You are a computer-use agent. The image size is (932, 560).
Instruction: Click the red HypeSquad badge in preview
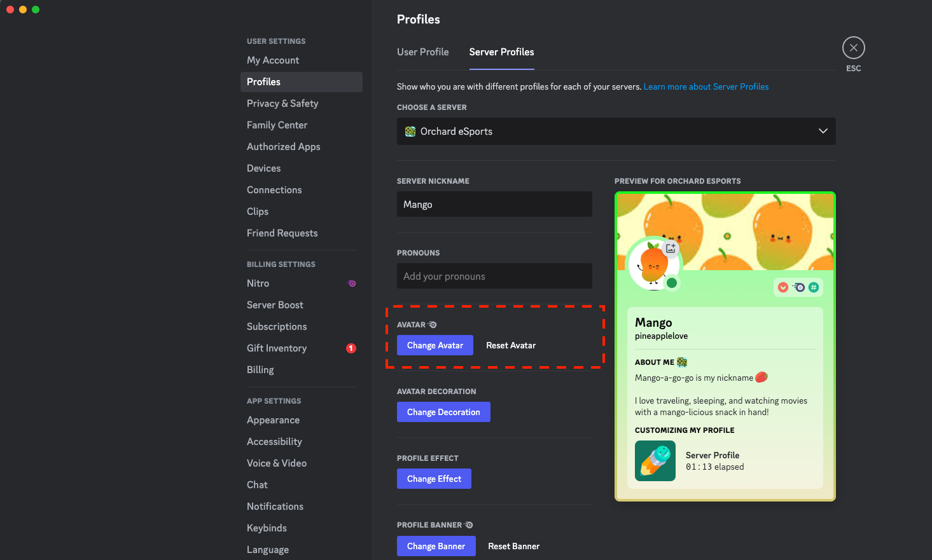tap(783, 287)
